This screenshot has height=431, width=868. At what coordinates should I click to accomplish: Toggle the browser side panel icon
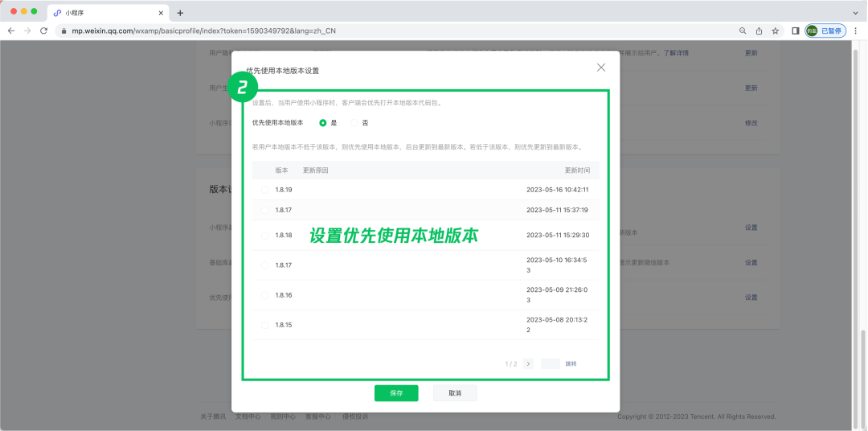pos(796,31)
